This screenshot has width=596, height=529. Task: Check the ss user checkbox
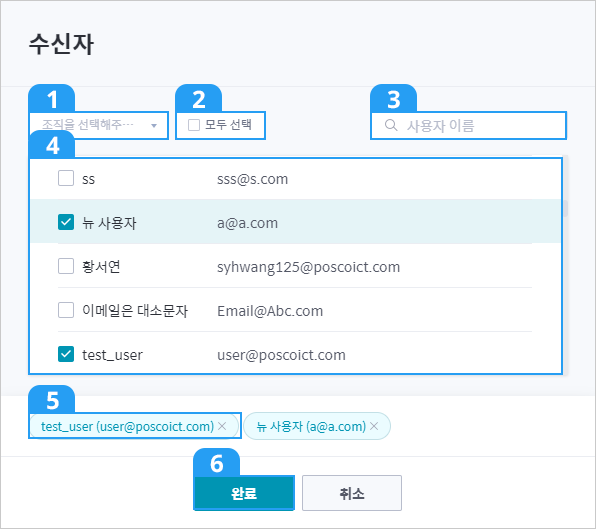pos(66,178)
